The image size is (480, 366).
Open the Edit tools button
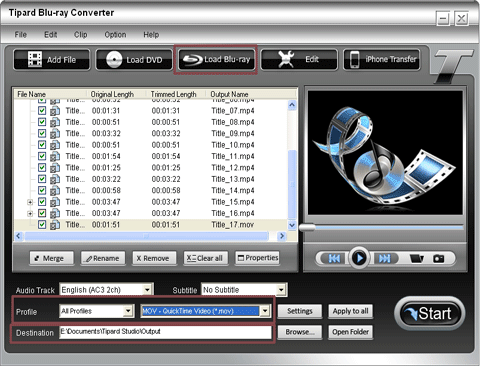299,60
